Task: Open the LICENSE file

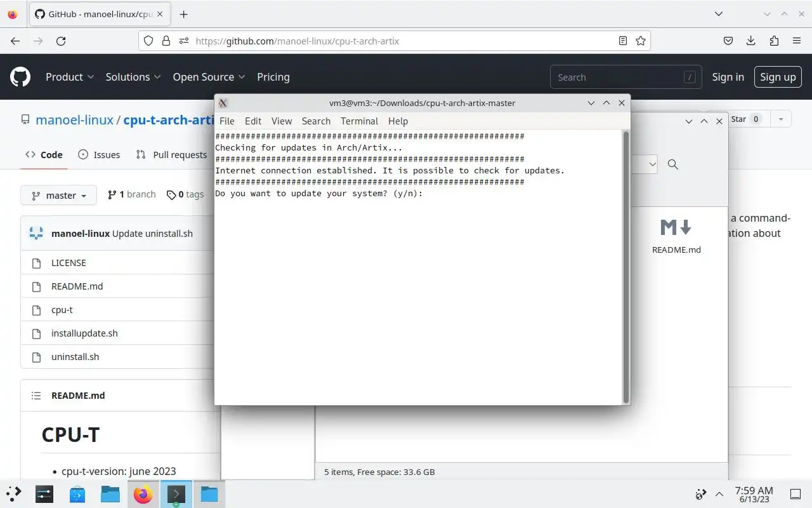Action: coord(69,262)
